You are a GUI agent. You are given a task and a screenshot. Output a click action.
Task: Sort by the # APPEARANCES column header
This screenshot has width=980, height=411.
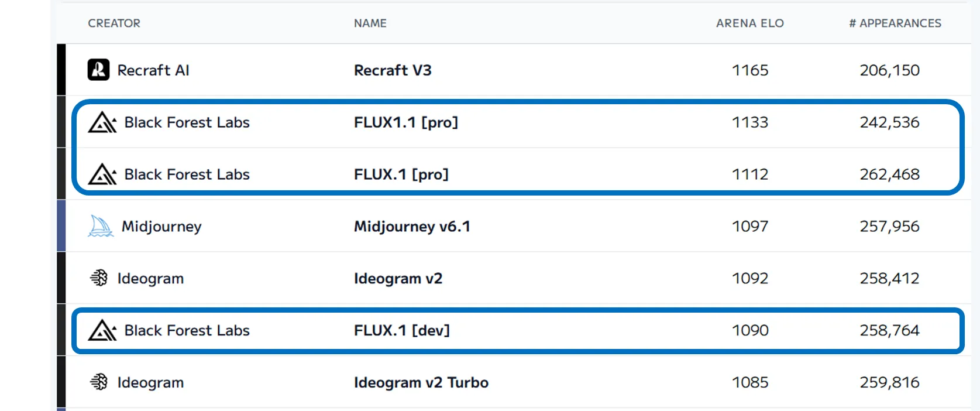click(x=895, y=23)
